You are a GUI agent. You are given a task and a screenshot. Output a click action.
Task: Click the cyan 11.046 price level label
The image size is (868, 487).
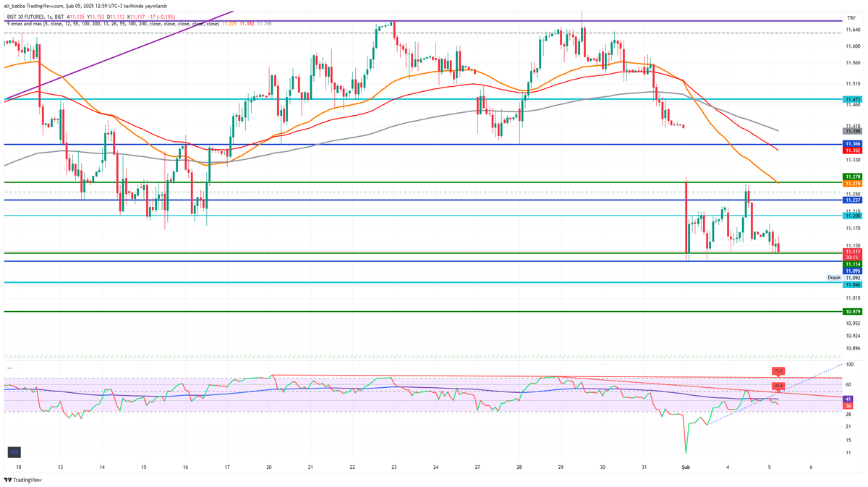click(x=851, y=286)
